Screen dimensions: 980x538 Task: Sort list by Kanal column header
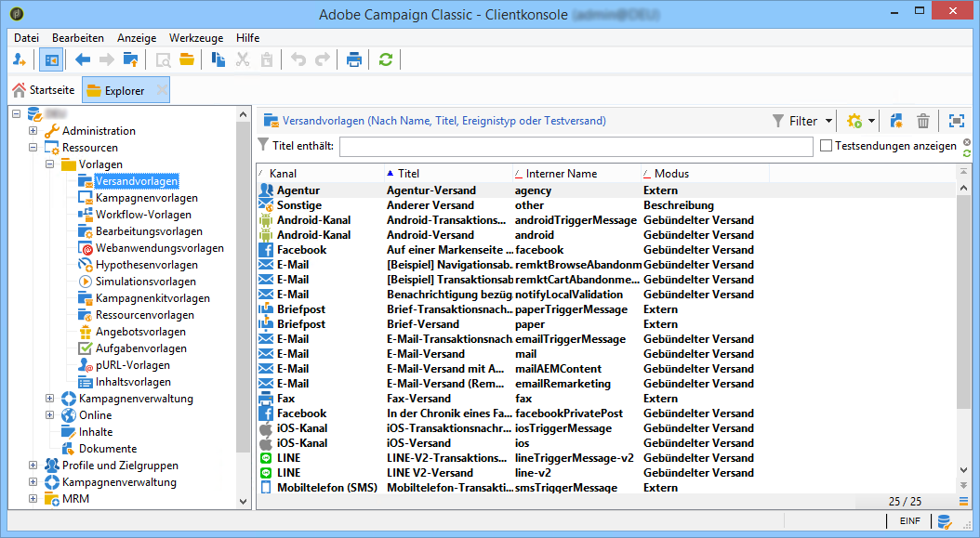[x=321, y=173]
